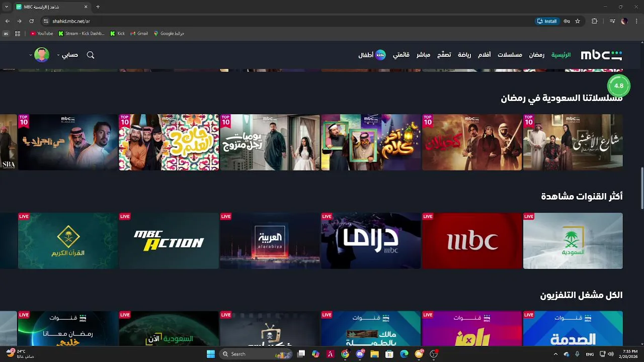Play the القرآن الكريم live channel
Screen dimensions: 644x362
(68, 241)
